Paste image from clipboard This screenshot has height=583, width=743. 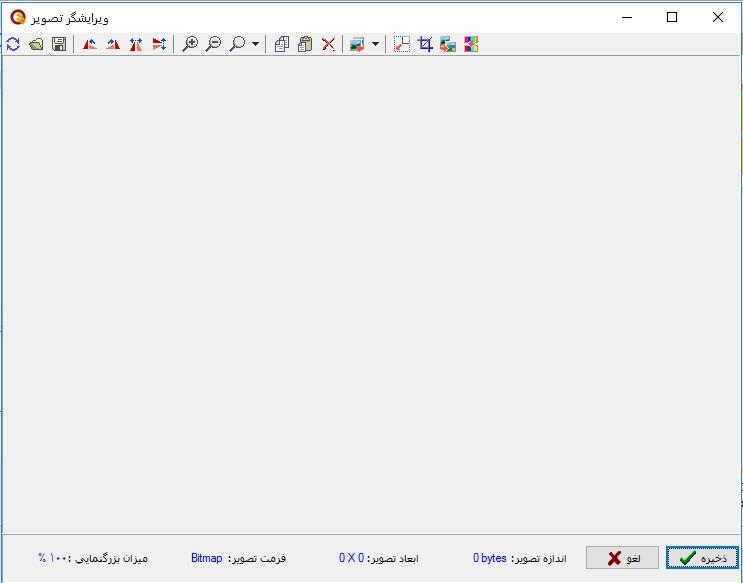(x=305, y=44)
